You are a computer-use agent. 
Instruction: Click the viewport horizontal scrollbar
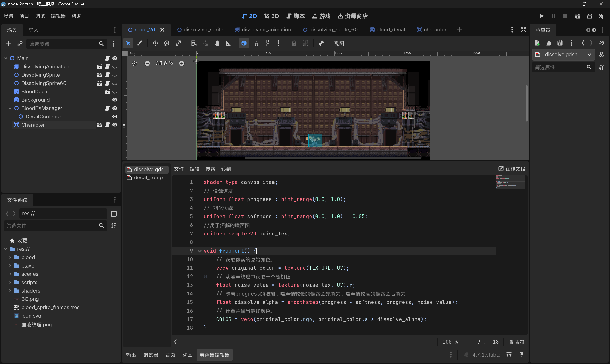(x=333, y=158)
